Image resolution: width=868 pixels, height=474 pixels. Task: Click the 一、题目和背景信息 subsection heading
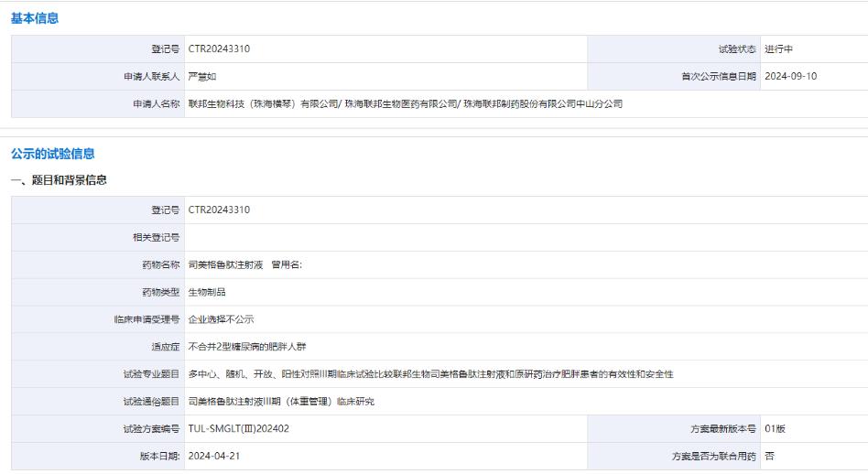[59, 180]
